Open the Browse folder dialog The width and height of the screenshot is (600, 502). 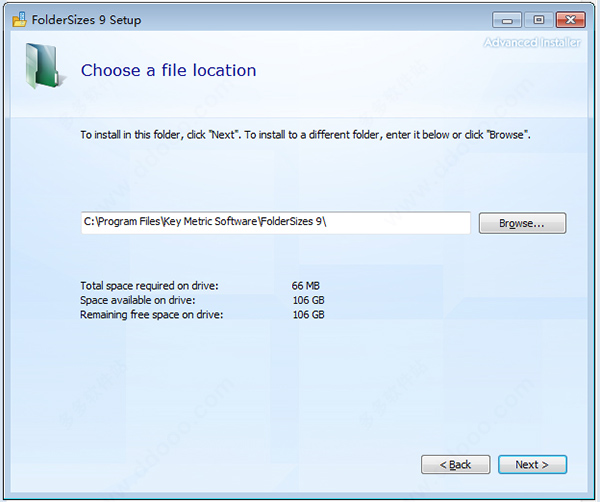(522, 223)
